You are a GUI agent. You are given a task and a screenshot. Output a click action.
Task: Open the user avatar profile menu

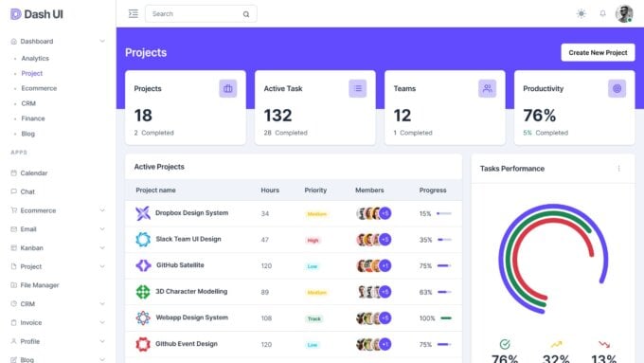[624, 13]
